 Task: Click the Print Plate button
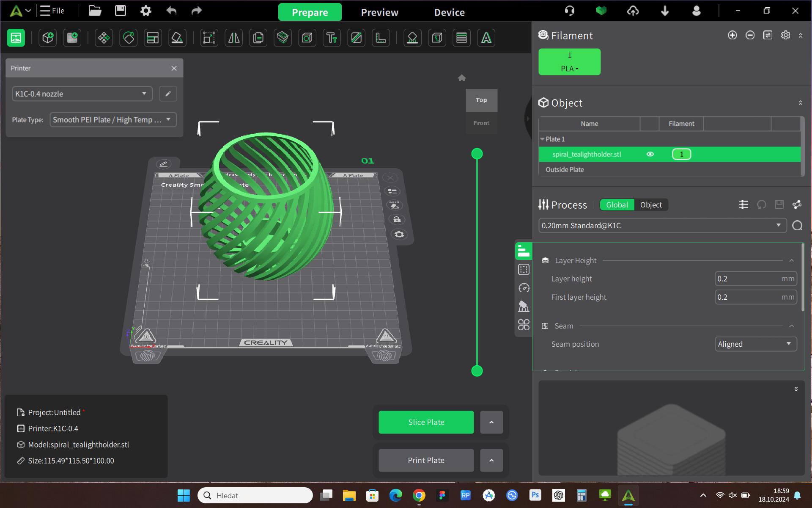point(426,460)
